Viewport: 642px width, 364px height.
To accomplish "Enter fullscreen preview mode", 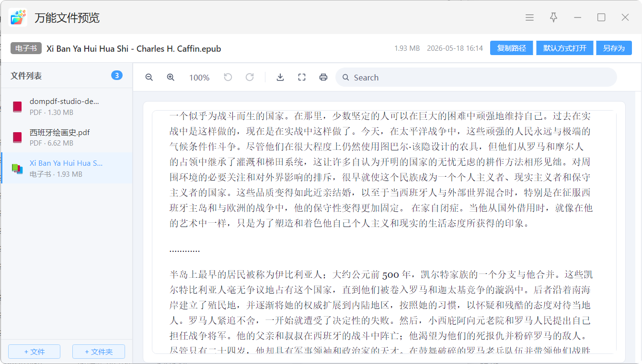I will [x=302, y=77].
